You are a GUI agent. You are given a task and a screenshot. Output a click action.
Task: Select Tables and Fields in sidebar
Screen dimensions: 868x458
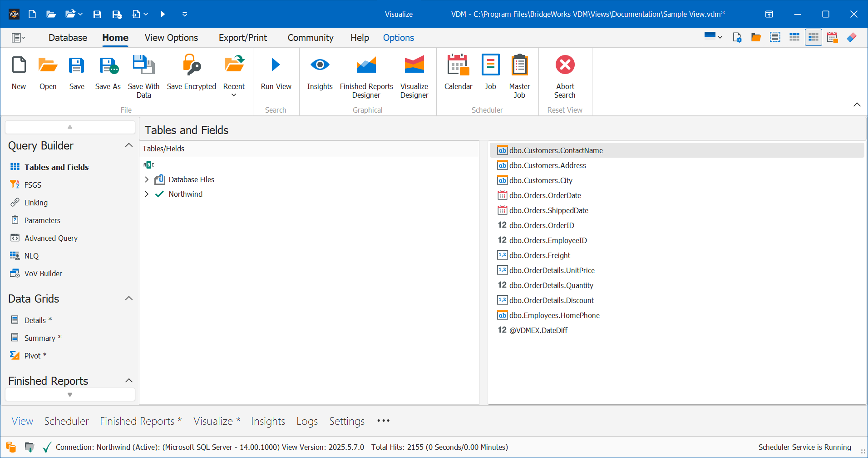56,167
